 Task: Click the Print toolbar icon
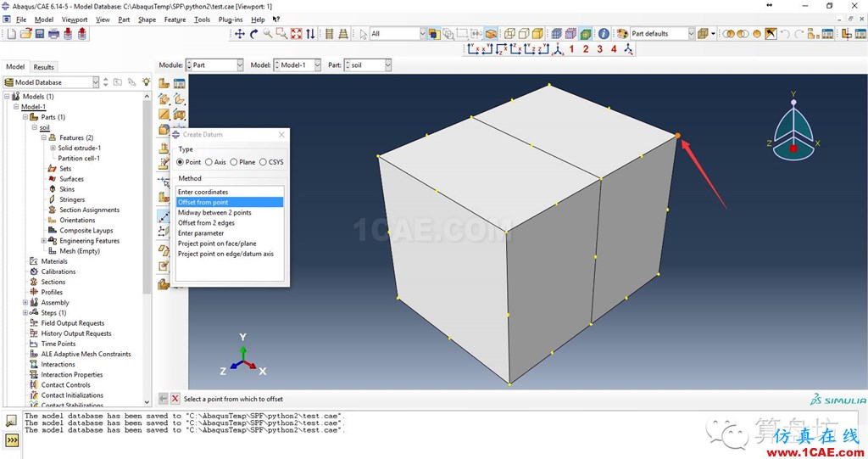click(53, 35)
